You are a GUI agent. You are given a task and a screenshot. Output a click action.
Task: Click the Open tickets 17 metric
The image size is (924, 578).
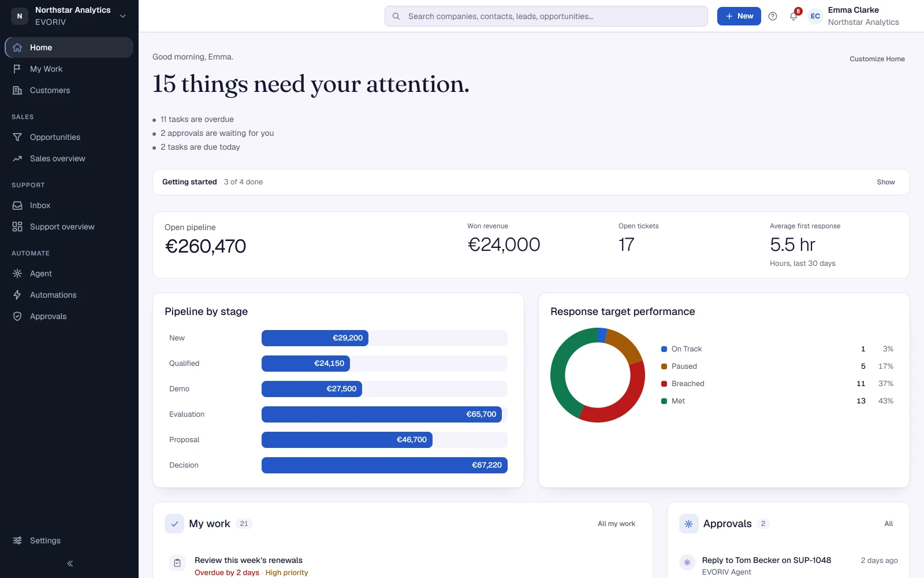pos(626,244)
